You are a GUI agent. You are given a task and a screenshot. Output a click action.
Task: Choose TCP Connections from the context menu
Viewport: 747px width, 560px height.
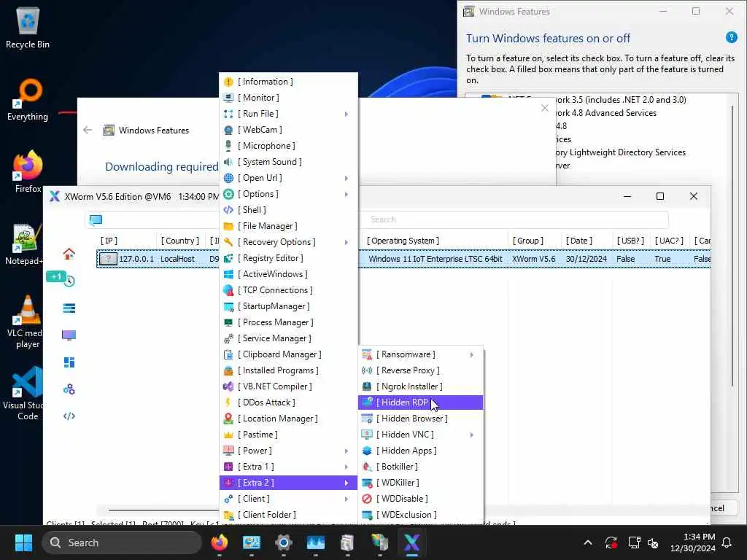click(x=288, y=290)
